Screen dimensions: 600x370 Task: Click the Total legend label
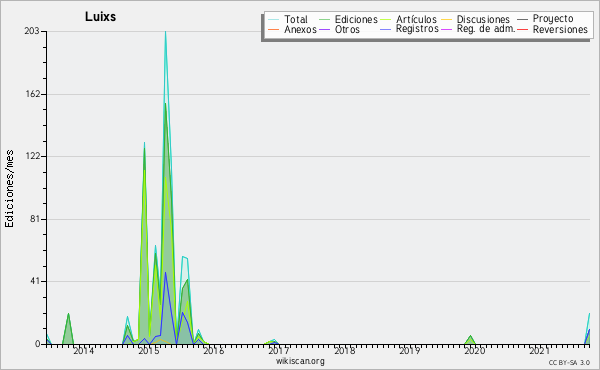point(296,19)
